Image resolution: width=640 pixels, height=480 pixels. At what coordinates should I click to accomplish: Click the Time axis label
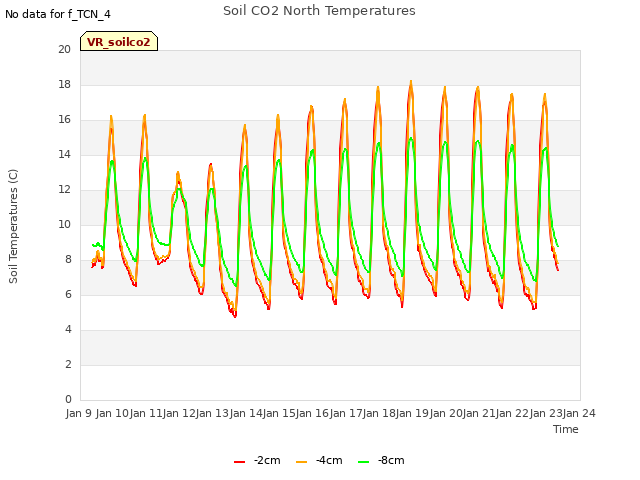pyautogui.click(x=566, y=429)
